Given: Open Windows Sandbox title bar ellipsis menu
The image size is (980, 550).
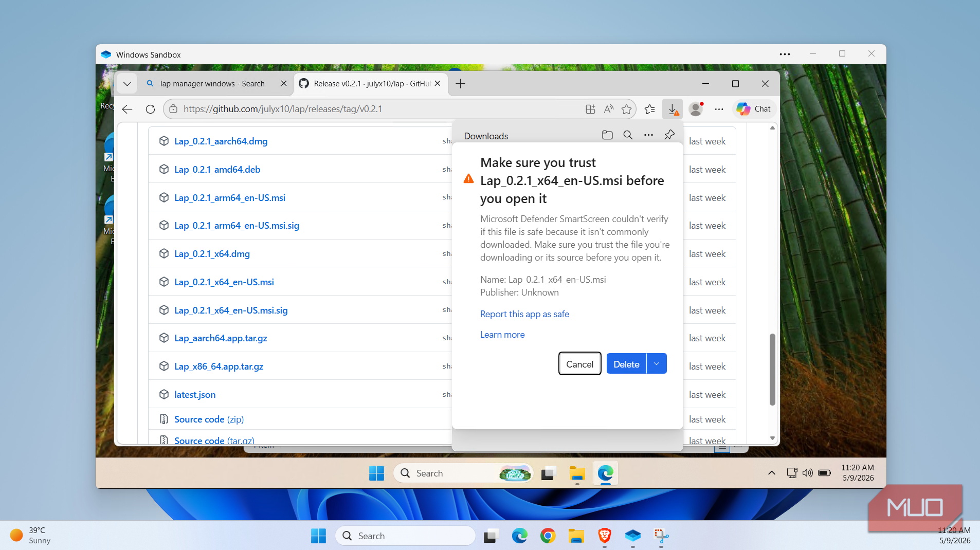Looking at the screenshot, I should point(785,54).
